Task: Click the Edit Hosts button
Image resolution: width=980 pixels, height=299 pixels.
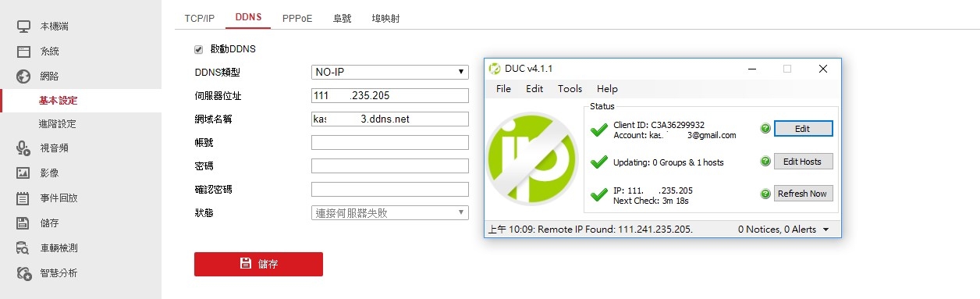Action: click(804, 162)
